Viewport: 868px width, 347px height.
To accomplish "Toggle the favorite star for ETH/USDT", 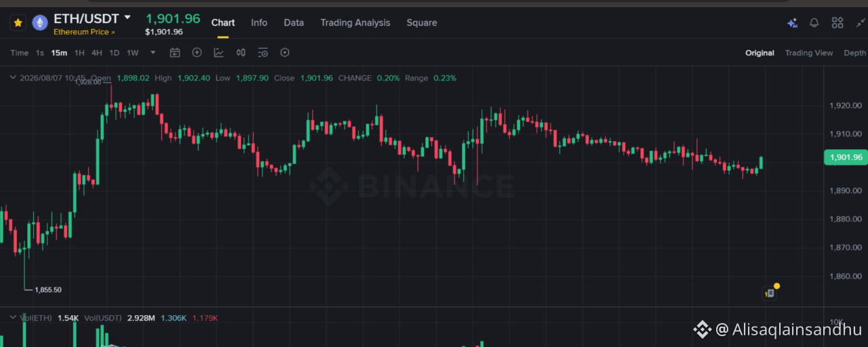I will point(18,22).
